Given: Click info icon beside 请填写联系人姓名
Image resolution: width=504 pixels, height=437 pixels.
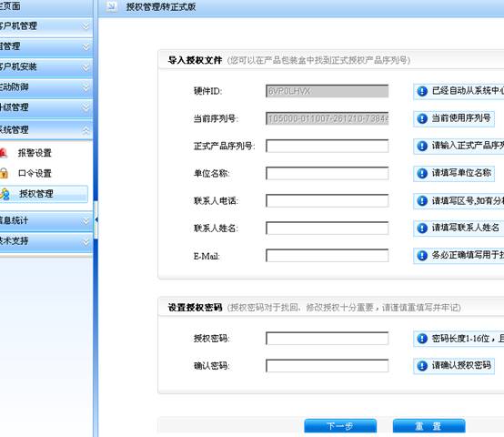Looking at the screenshot, I should [422, 229].
